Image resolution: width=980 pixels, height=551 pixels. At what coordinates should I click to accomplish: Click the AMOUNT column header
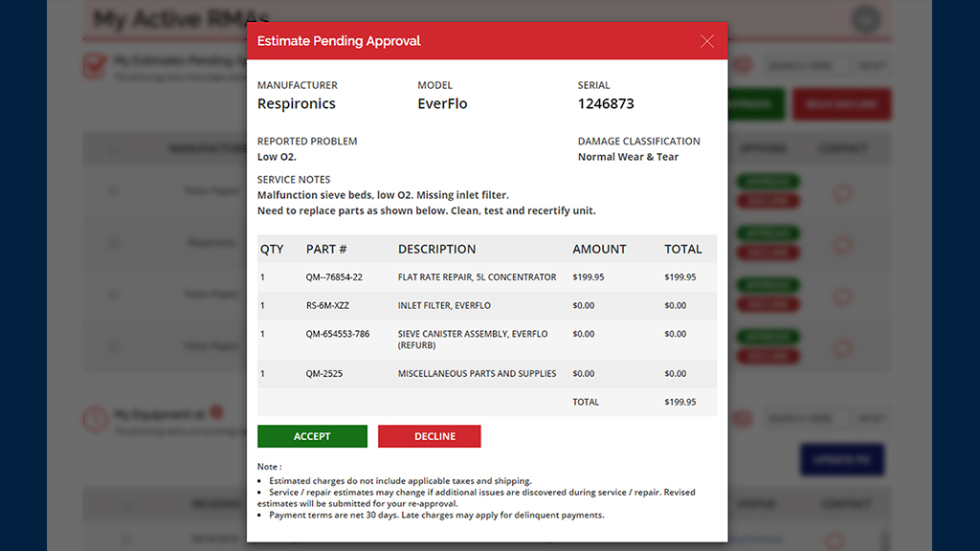click(599, 250)
